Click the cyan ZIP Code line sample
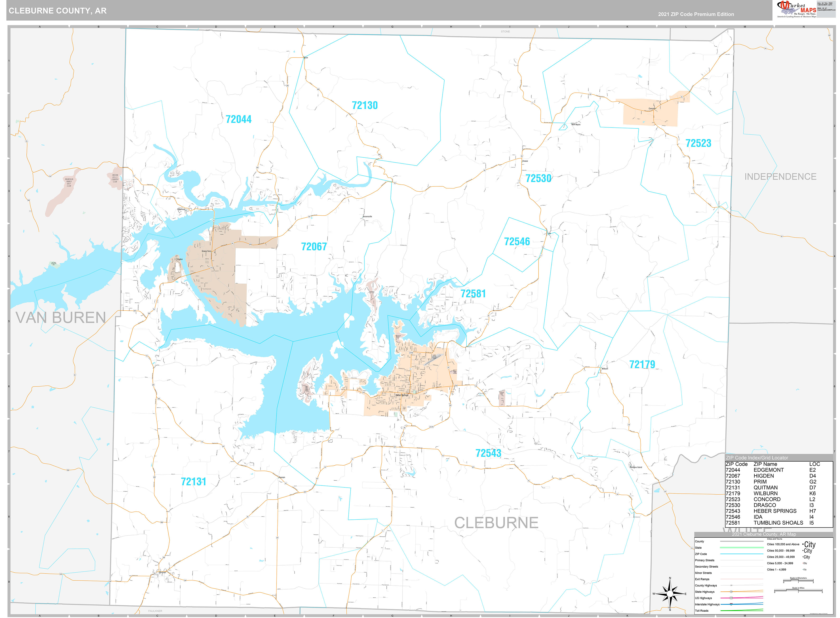The height and width of the screenshot is (618, 840). [x=742, y=554]
